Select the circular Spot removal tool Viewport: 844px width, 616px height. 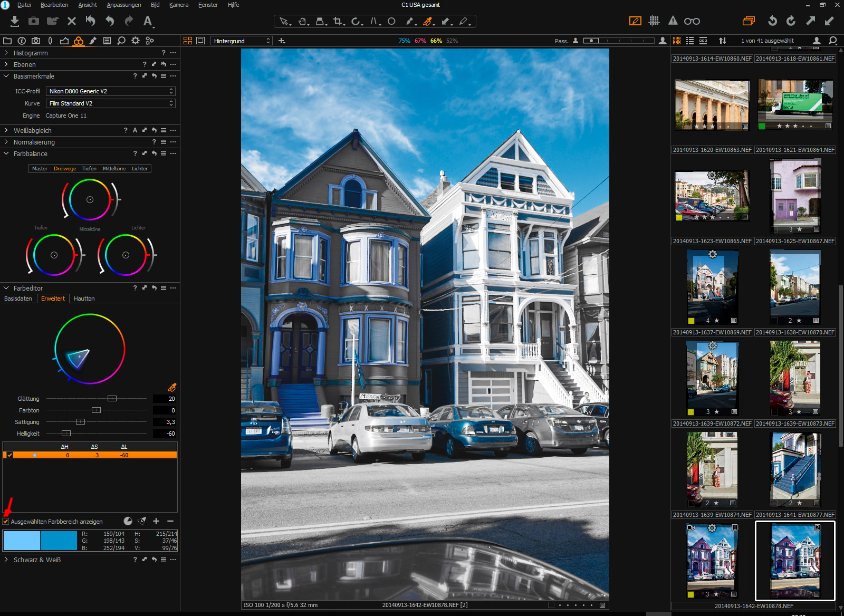(391, 22)
